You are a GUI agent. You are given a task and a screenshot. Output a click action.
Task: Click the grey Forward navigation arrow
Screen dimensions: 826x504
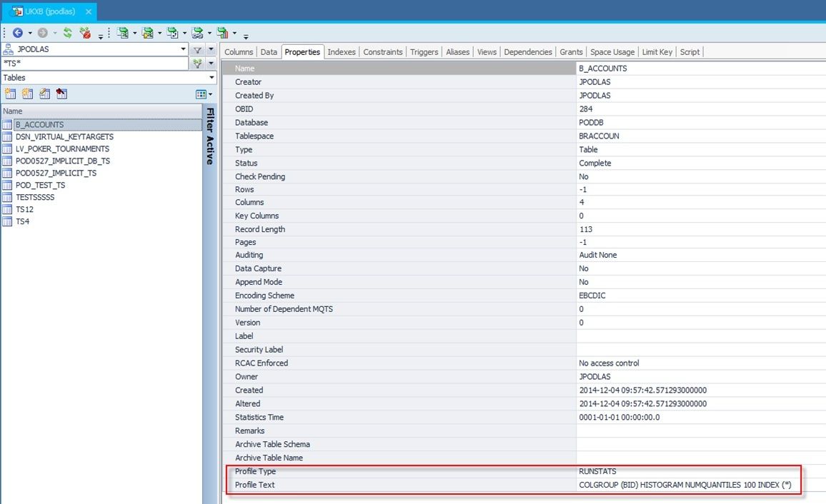(x=43, y=33)
